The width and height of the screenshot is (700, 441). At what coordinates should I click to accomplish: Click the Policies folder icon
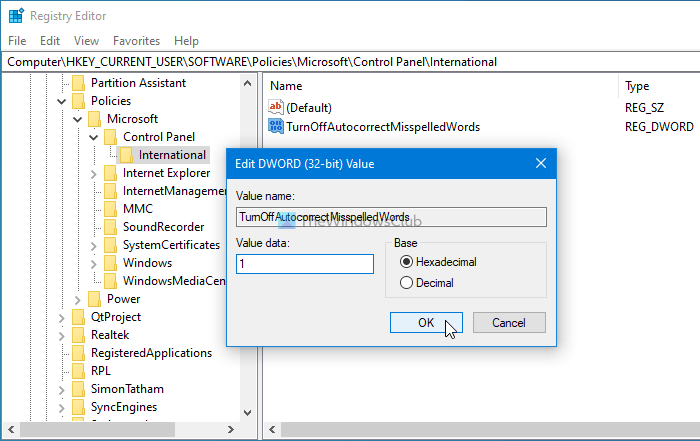click(78, 101)
